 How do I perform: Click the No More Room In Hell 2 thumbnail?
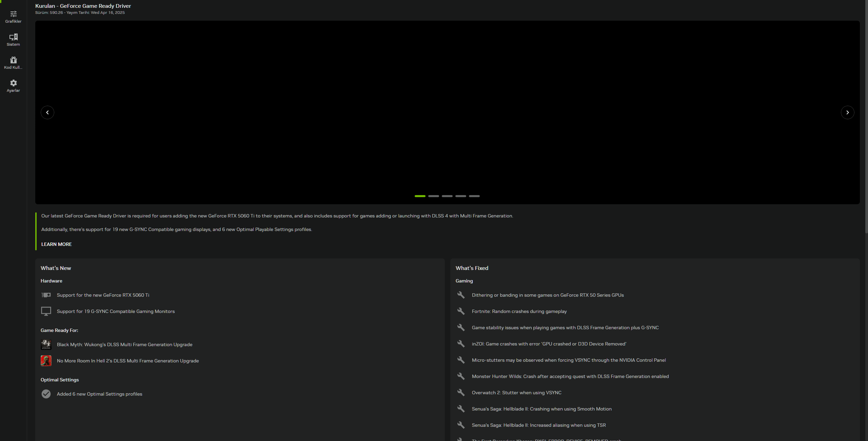46,361
